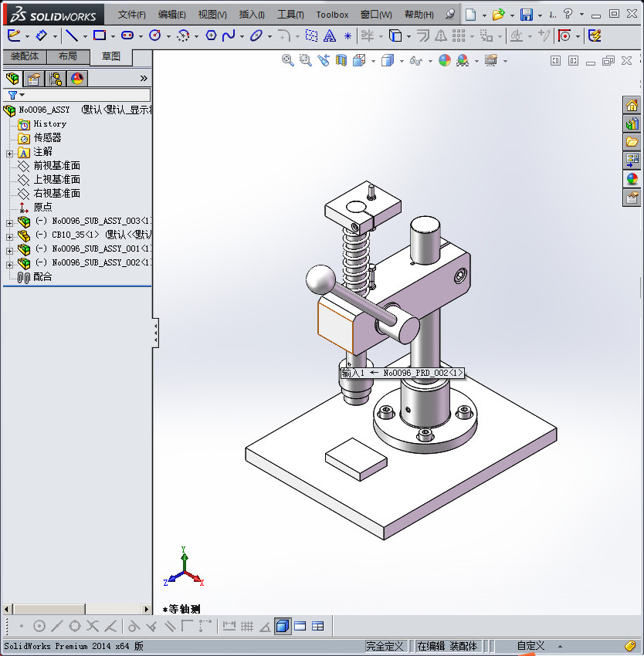The image size is (644, 656).
Task: Open the PropertyManager tab icon
Action: point(34,78)
